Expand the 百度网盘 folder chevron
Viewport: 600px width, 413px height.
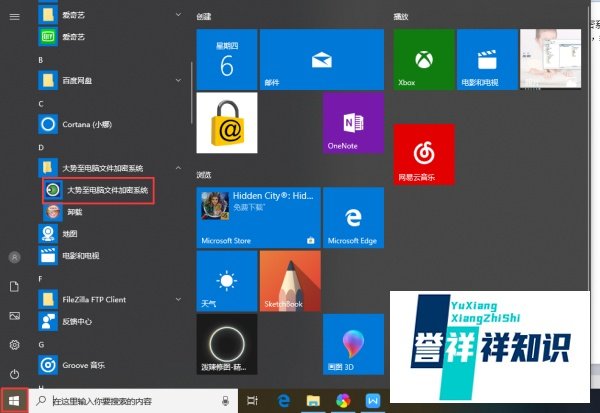pos(178,80)
